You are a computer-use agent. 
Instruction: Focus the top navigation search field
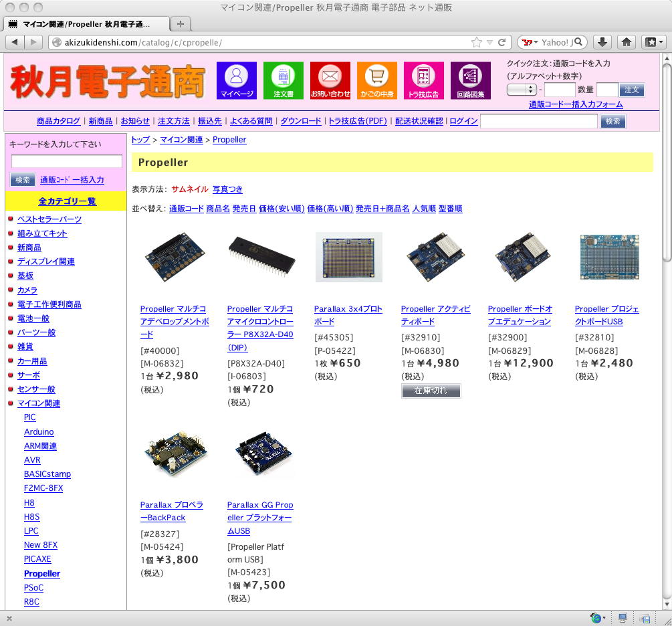pos(539,121)
